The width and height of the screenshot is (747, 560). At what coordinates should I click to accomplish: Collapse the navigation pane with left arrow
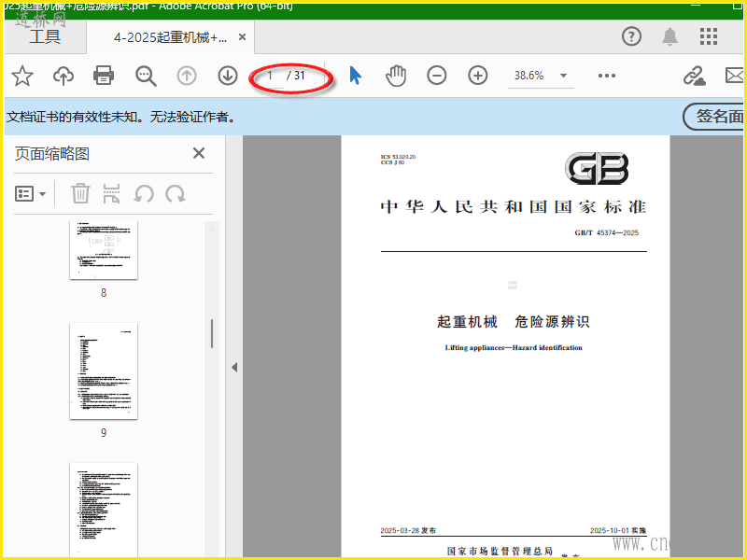(234, 367)
